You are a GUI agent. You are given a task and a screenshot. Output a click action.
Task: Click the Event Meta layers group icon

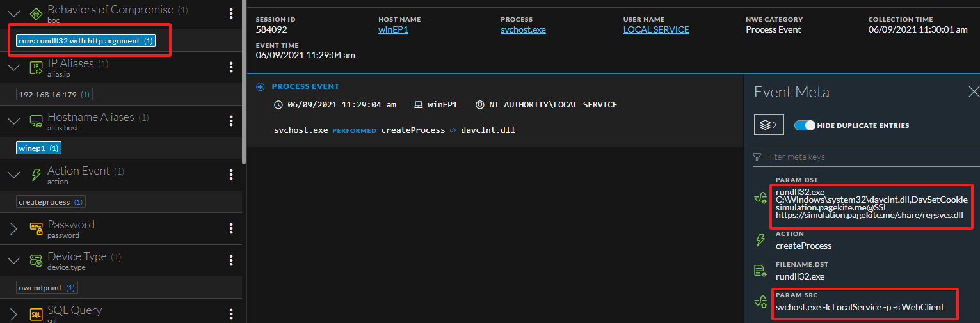pyautogui.click(x=769, y=125)
